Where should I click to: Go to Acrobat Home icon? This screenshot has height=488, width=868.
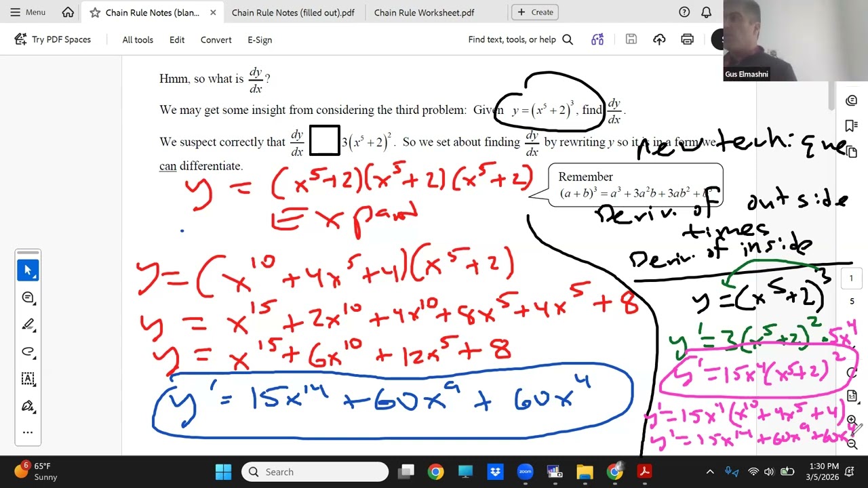(68, 12)
